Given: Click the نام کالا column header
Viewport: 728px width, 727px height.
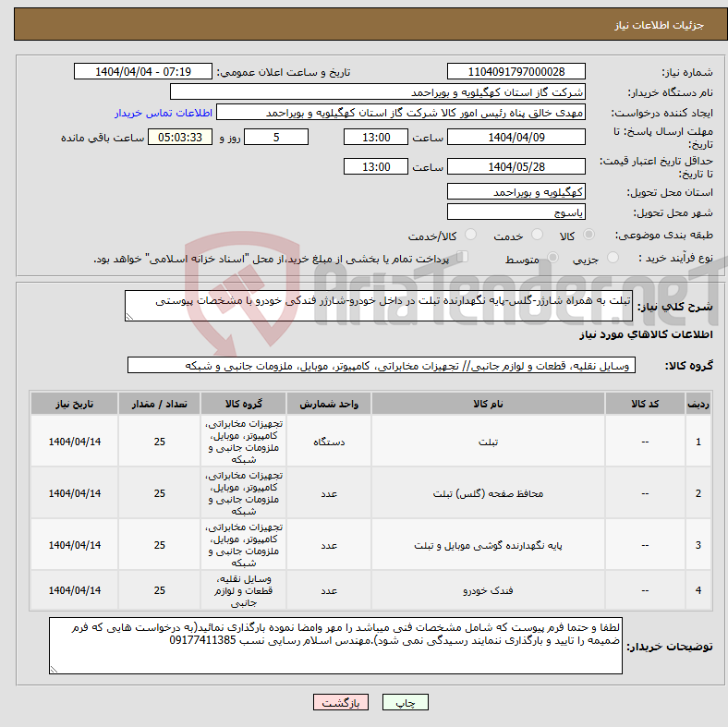Looking at the screenshot, I should coord(488,404).
